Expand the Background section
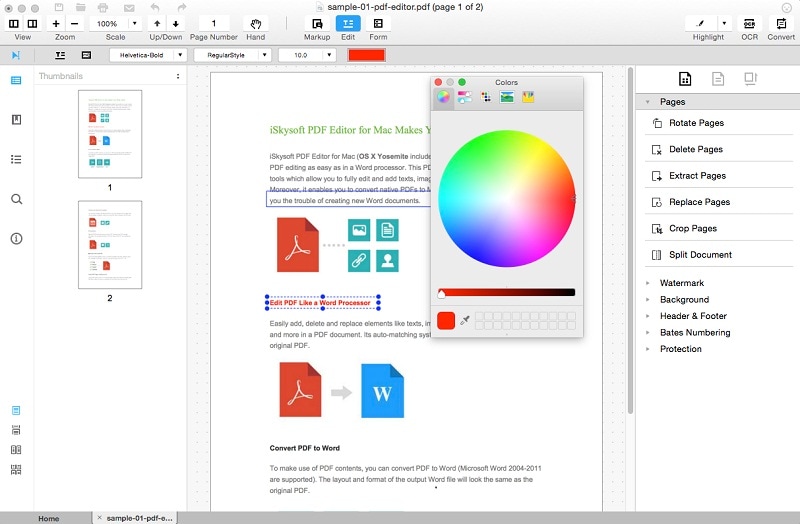Viewport: 800px width, 524px height. [x=648, y=300]
